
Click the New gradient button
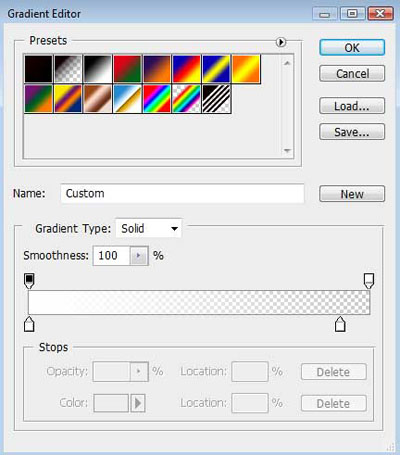(352, 194)
